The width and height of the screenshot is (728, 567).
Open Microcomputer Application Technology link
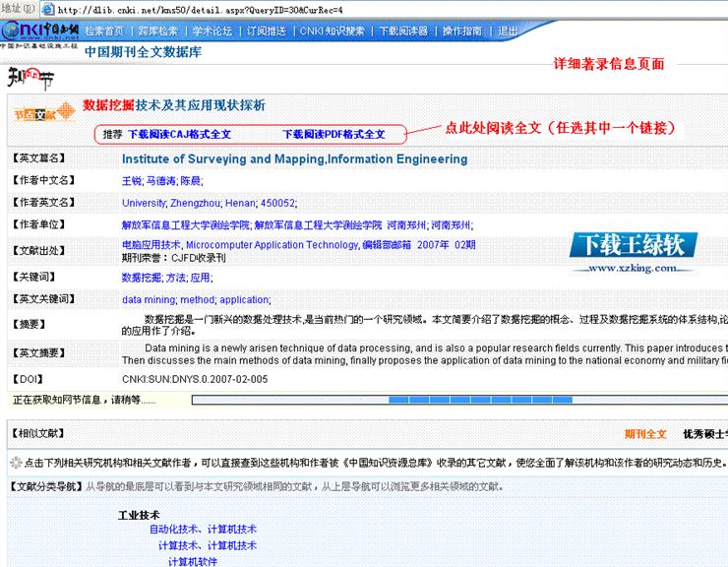[272, 245]
